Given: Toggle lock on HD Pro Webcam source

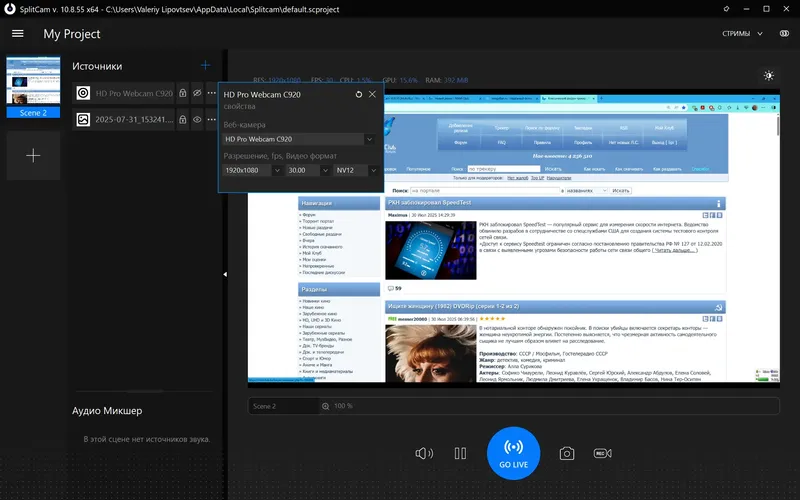Looking at the screenshot, I should pyautogui.click(x=183, y=93).
